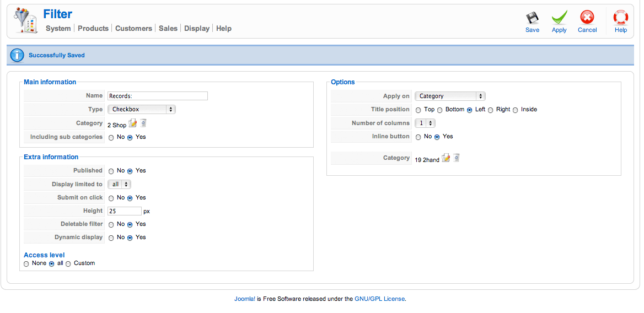Open the Help menu item
Screen dimensions: 644x313
(x=224, y=28)
